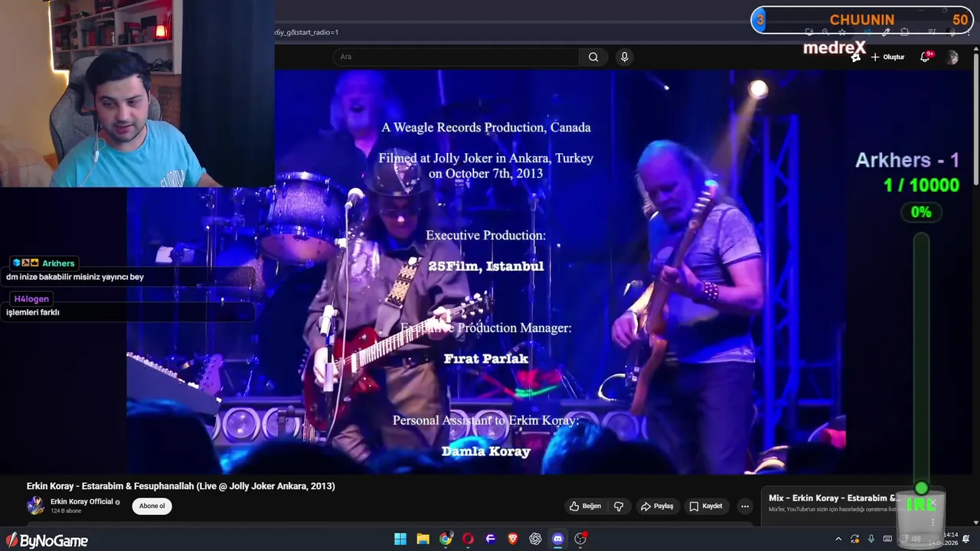Open the Chrome extensions puzzle icon
980x551 pixels.
(x=904, y=32)
